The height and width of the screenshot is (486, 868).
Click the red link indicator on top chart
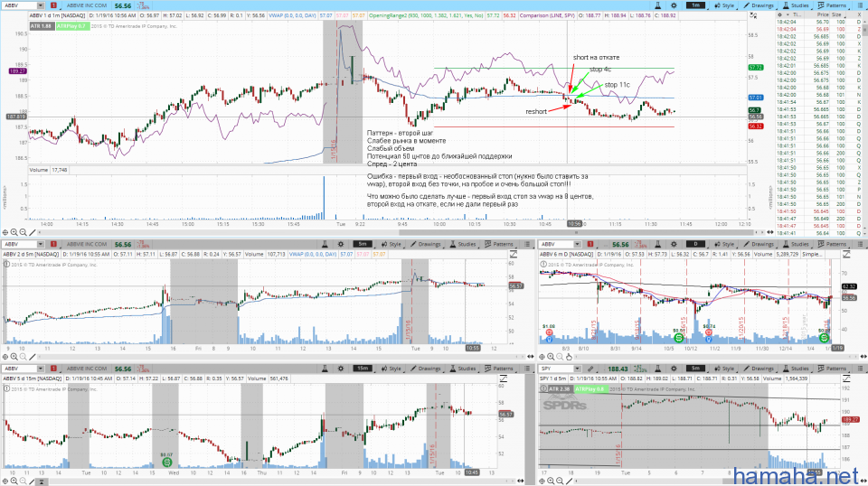point(53,5)
